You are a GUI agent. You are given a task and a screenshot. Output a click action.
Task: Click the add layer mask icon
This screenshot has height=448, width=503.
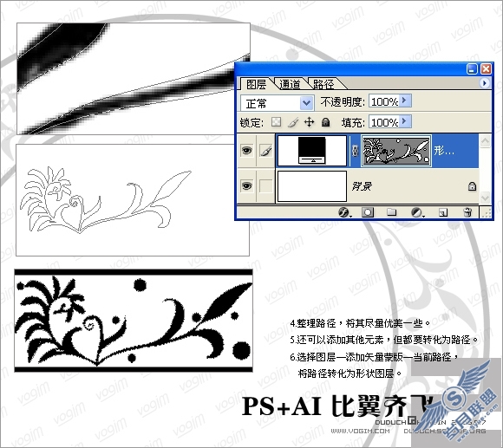click(x=368, y=212)
